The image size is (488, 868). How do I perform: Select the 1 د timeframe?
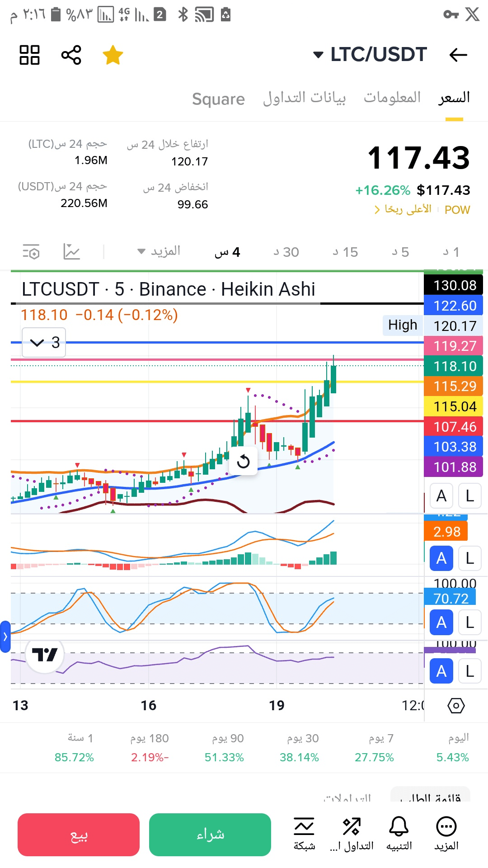(451, 252)
